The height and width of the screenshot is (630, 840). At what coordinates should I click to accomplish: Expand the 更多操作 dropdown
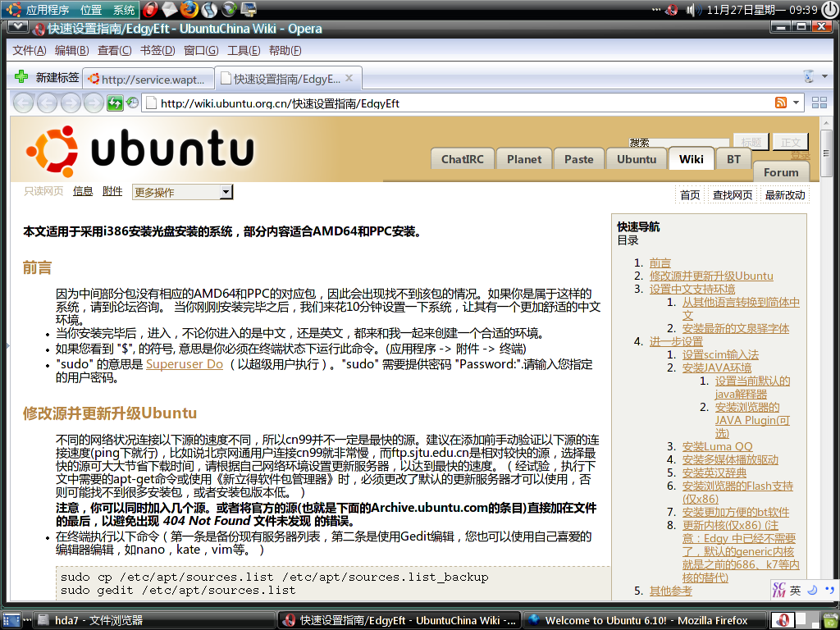click(x=183, y=192)
